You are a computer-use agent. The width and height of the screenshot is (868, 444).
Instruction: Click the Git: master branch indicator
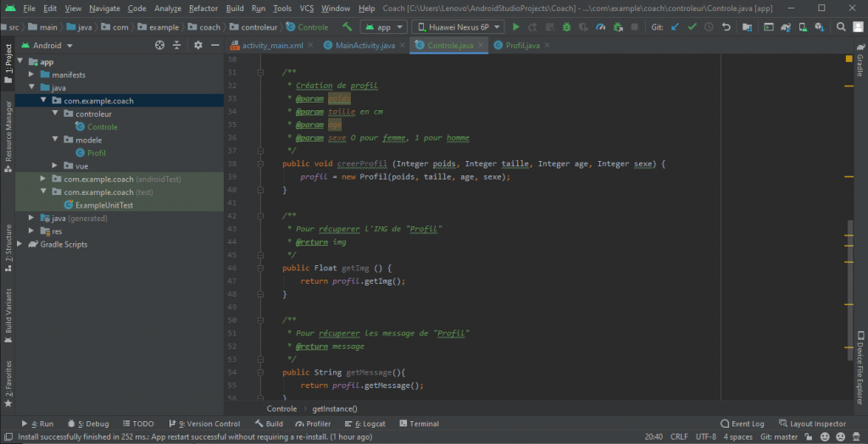pos(780,436)
